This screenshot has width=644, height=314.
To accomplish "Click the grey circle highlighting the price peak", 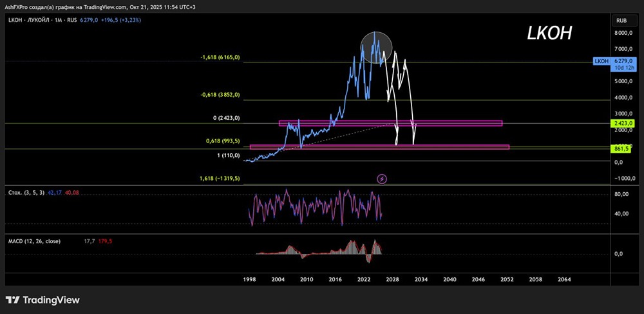I will click(376, 47).
